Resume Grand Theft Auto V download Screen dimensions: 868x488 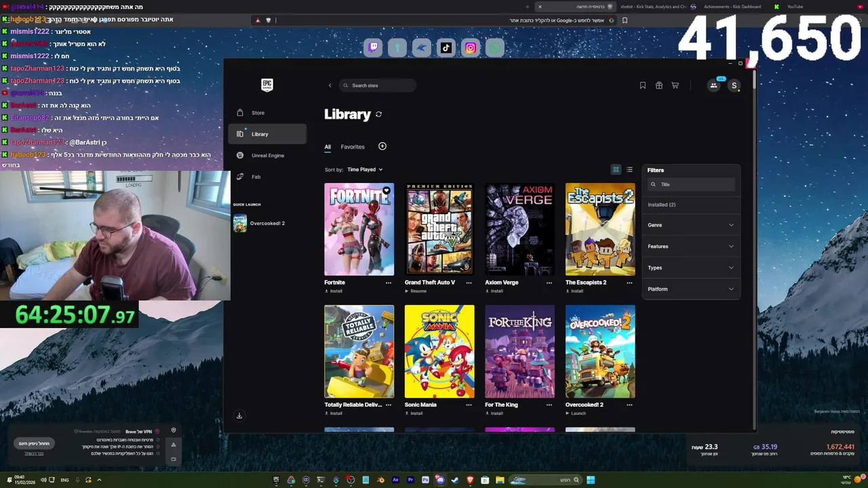click(x=416, y=291)
